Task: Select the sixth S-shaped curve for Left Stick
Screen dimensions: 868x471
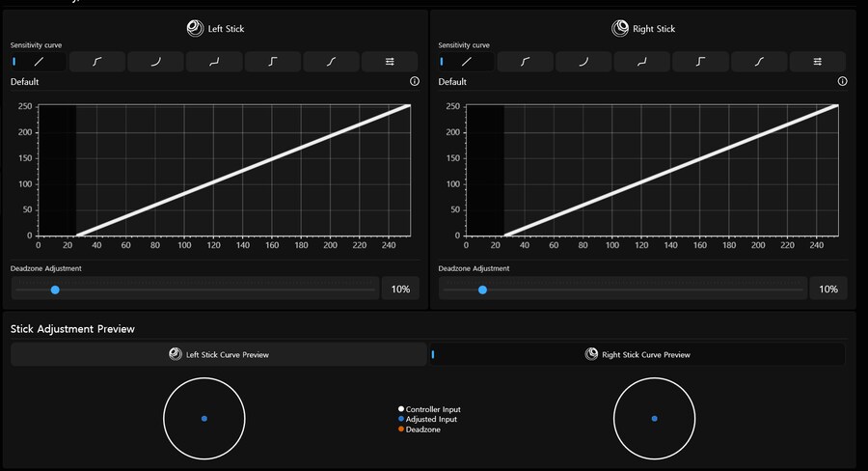Action: click(x=332, y=62)
